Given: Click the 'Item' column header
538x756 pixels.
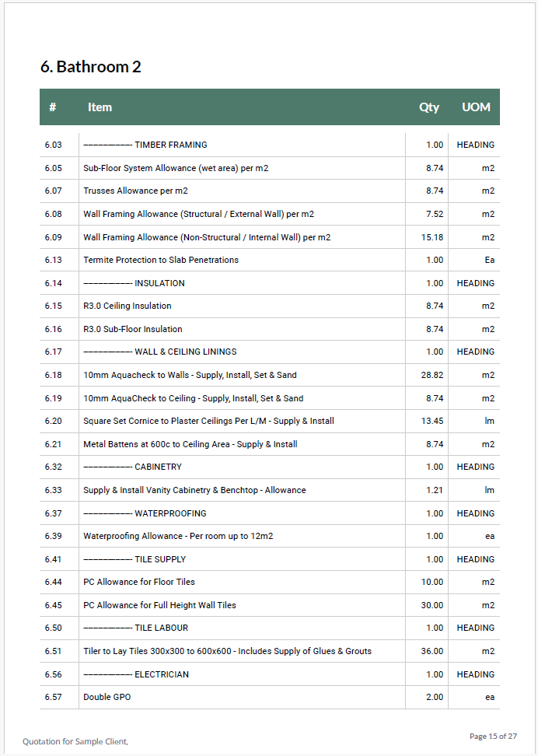Looking at the screenshot, I should pyautogui.click(x=100, y=107).
